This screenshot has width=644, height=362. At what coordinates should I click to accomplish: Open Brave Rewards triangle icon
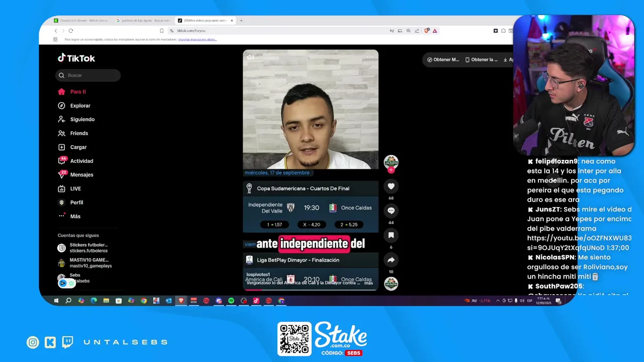(435, 31)
